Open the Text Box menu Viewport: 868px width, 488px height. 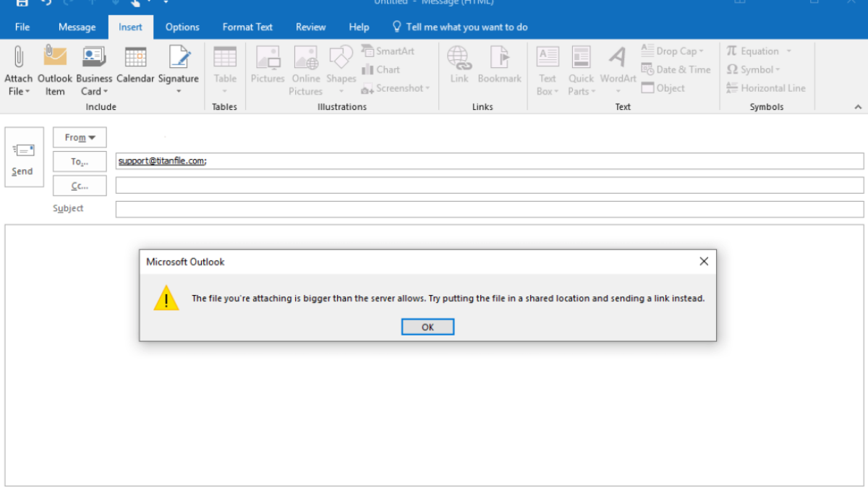pos(548,71)
